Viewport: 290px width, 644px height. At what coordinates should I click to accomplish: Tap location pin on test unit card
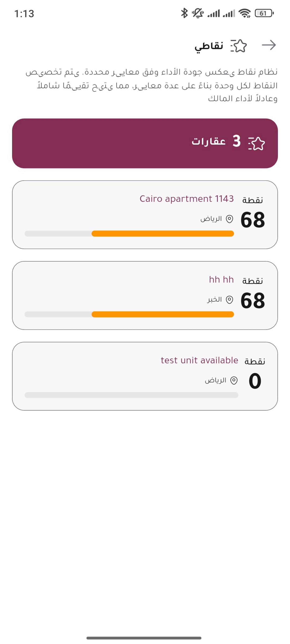tap(234, 380)
